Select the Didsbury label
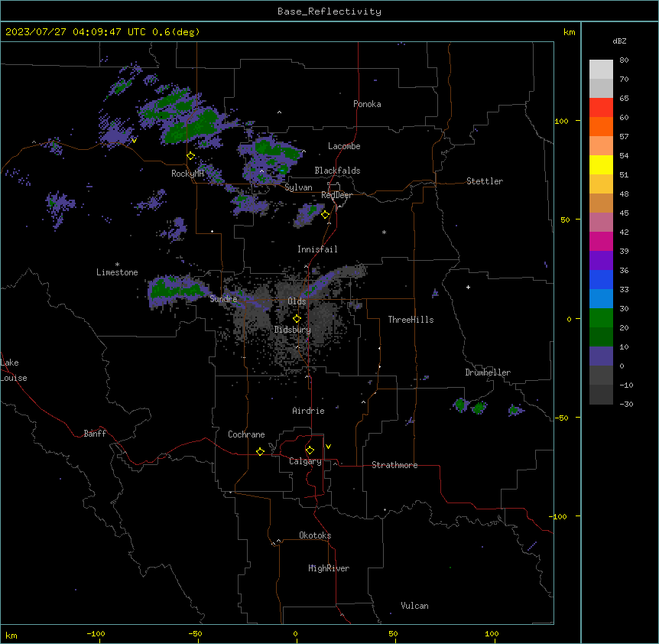This screenshot has width=659, height=644. click(293, 330)
